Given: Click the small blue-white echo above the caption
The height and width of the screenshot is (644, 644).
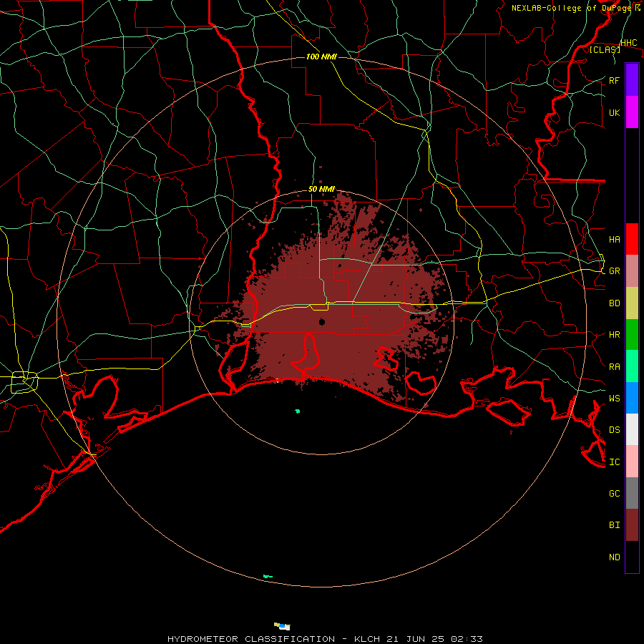Looking at the screenshot, I should coord(282,626).
